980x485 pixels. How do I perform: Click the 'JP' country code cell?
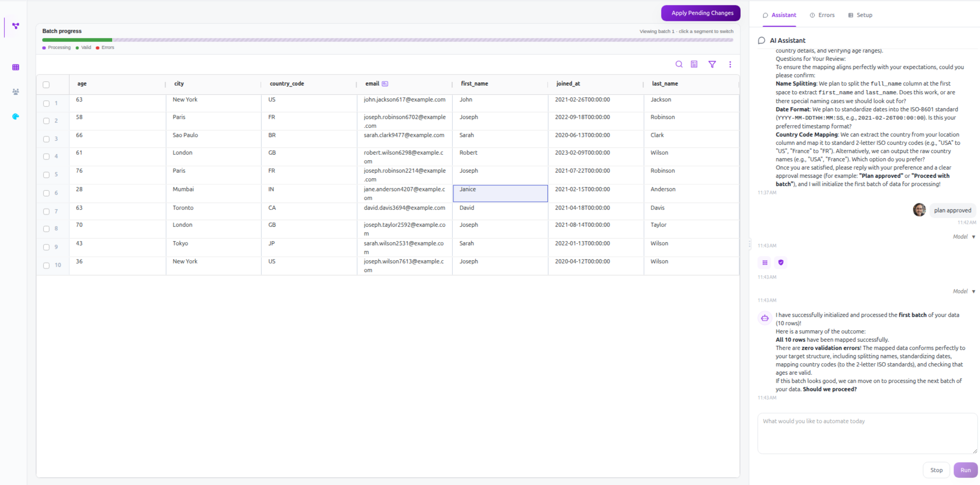[309, 247]
